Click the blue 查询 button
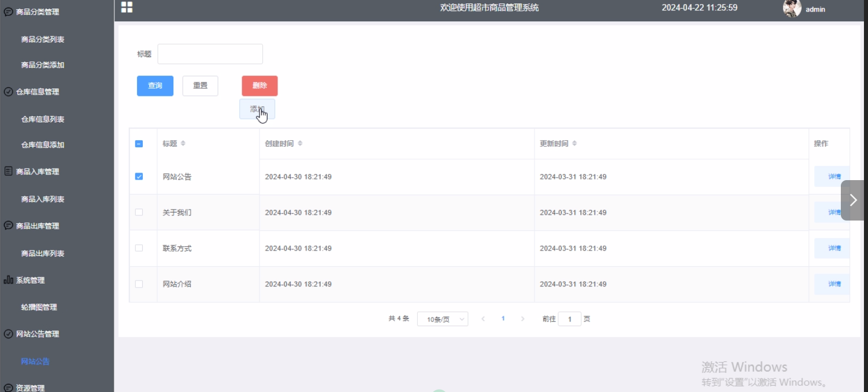This screenshot has height=392, width=868. tap(155, 85)
